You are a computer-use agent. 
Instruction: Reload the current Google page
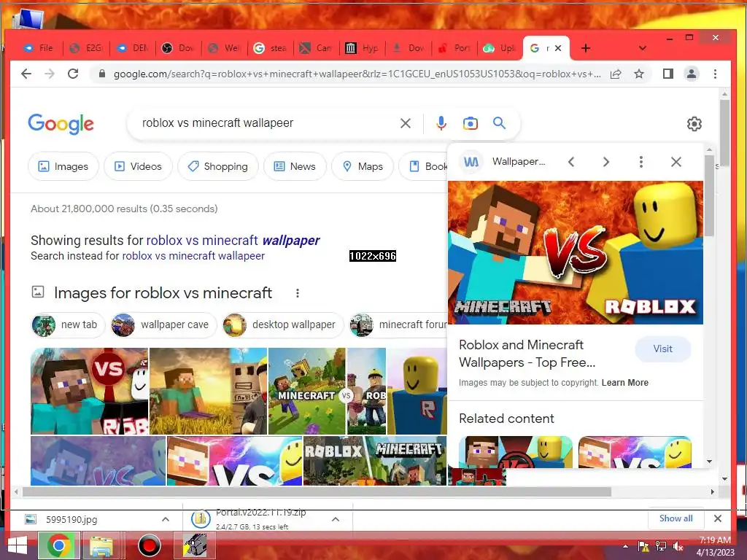pos(73,74)
